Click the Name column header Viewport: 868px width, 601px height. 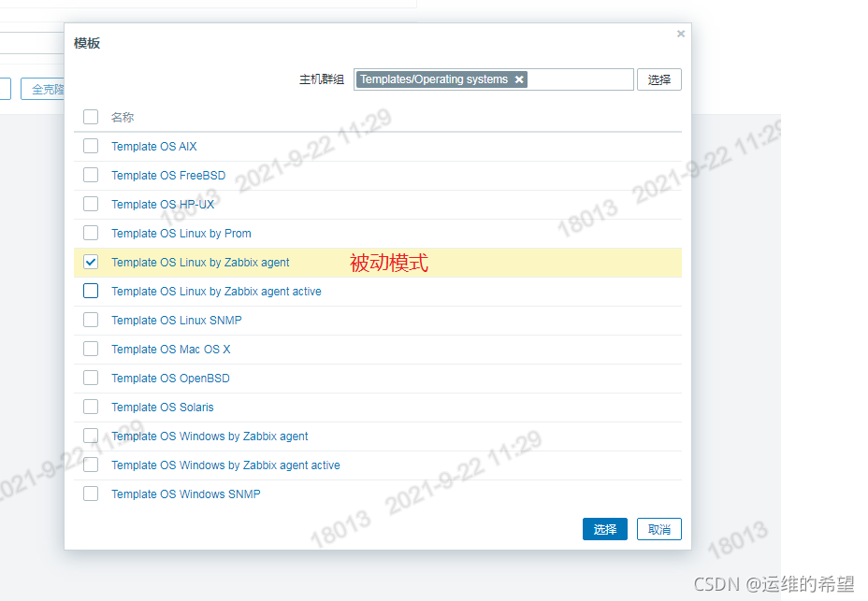(123, 118)
